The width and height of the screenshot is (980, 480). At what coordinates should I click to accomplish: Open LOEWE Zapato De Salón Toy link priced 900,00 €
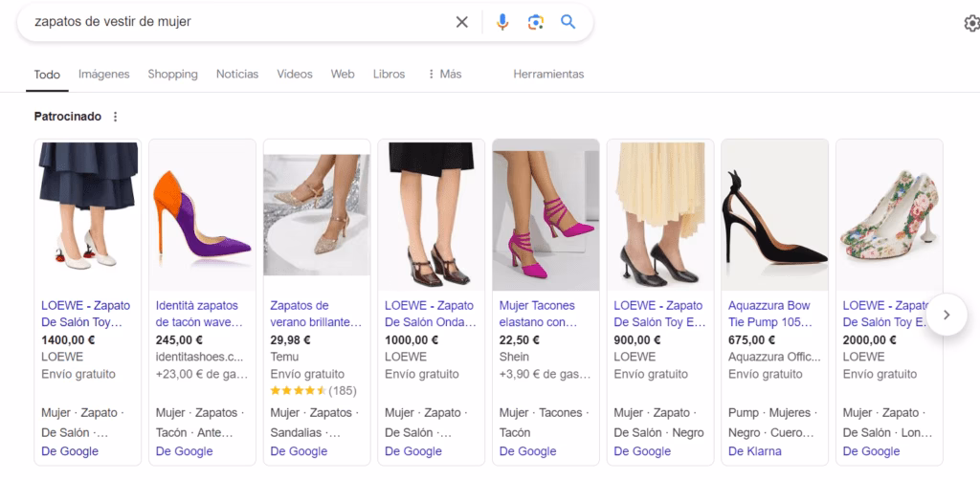point(659,314)
